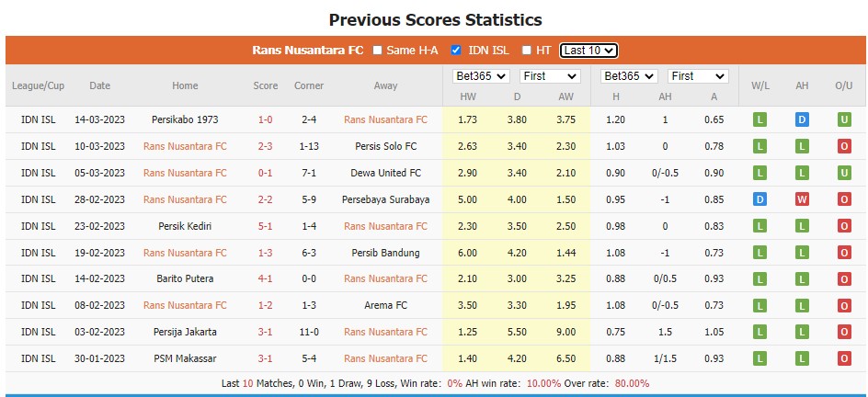Click the blue D asian handicap badge
Screen dimensions: 868x397
coord(802,119)
